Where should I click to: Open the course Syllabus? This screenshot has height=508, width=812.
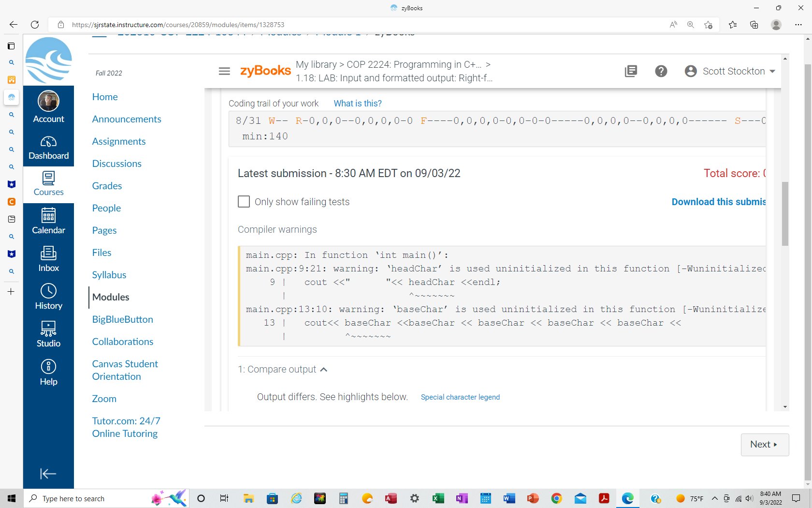pos(109,275)
